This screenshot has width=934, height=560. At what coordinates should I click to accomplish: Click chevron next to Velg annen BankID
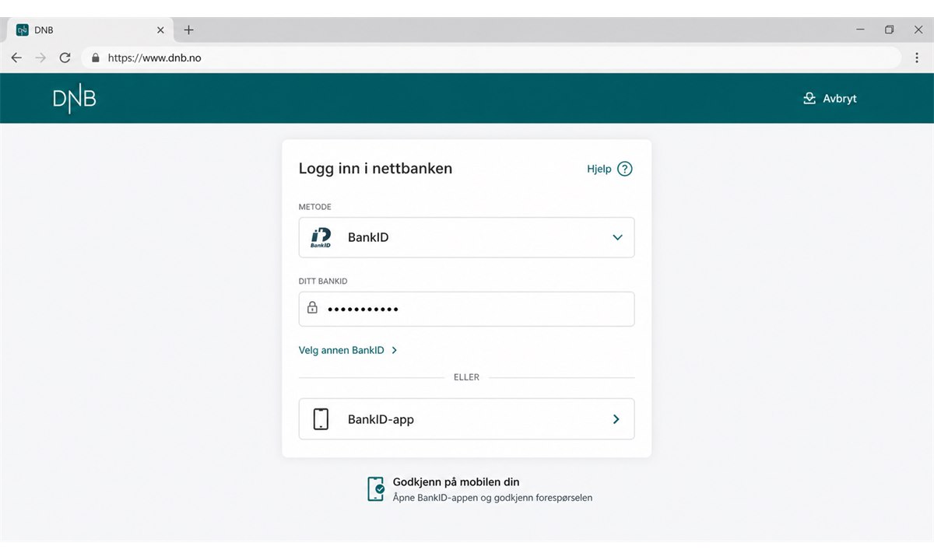click(395, 350)
